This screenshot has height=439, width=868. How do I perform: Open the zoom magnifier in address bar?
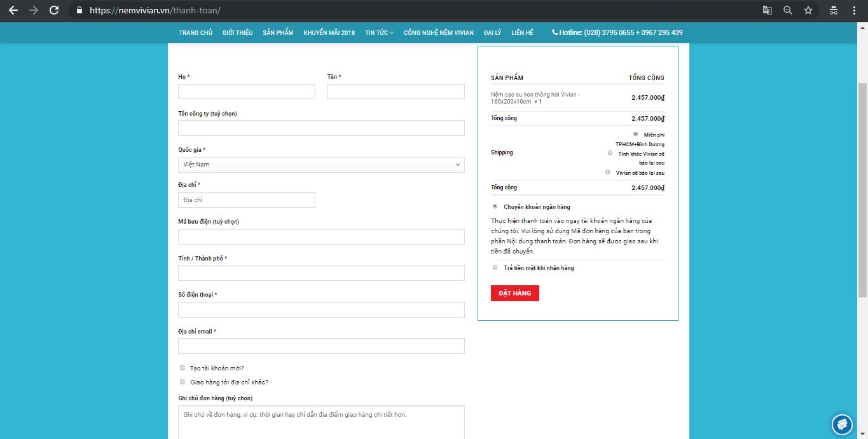tap(788, 10)
